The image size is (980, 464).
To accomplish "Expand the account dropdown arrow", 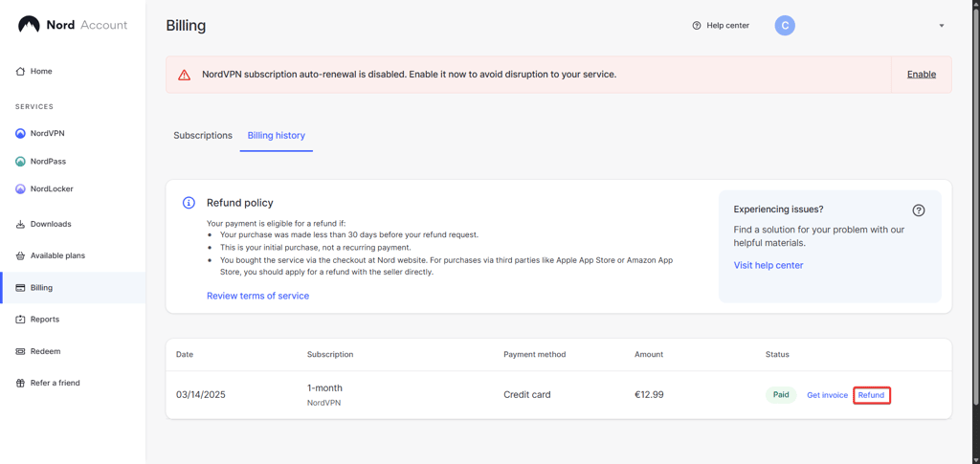I will (x=942, y=26).
